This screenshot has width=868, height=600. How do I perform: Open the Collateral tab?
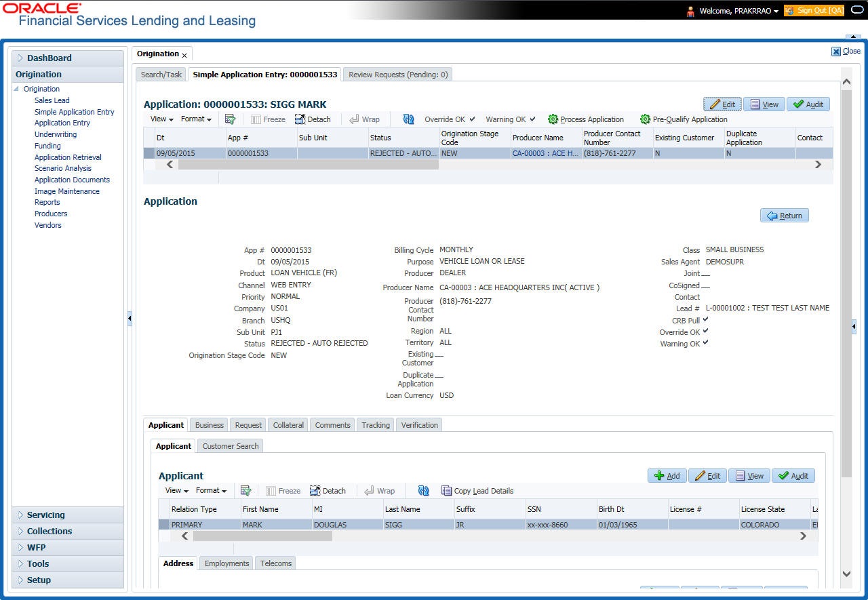[x=288, y=425]
